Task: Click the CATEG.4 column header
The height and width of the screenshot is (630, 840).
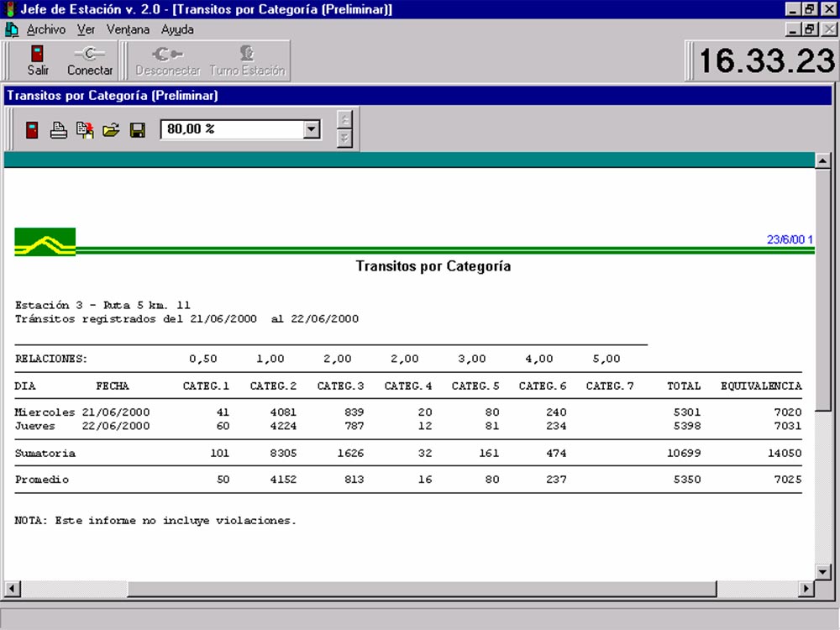Action: click(x=407, y=386)
